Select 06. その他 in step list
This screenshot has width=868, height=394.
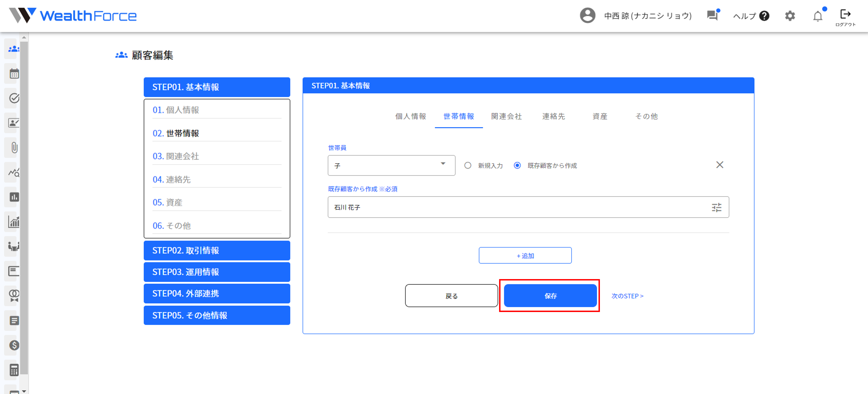[x=217, y=226]
